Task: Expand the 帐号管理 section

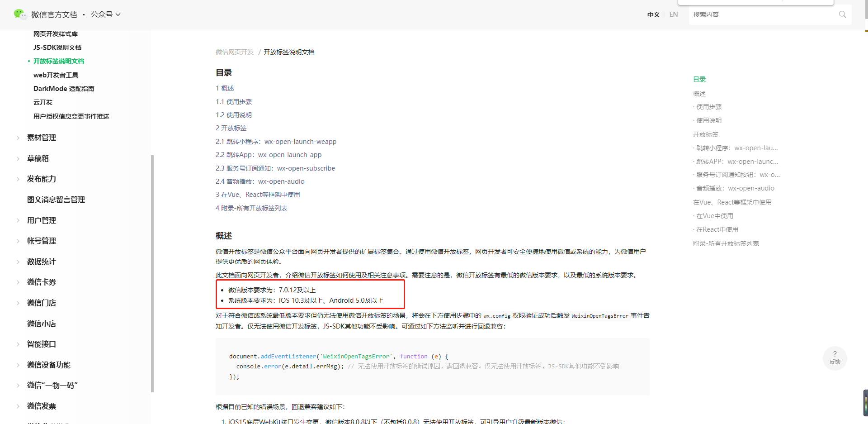Action: [41, 241]
